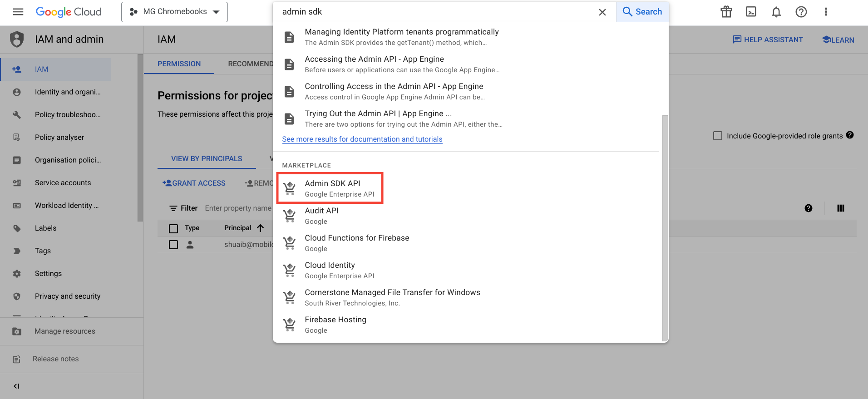Click the Settings gear icon in sidebar

[x=17, y=274]
